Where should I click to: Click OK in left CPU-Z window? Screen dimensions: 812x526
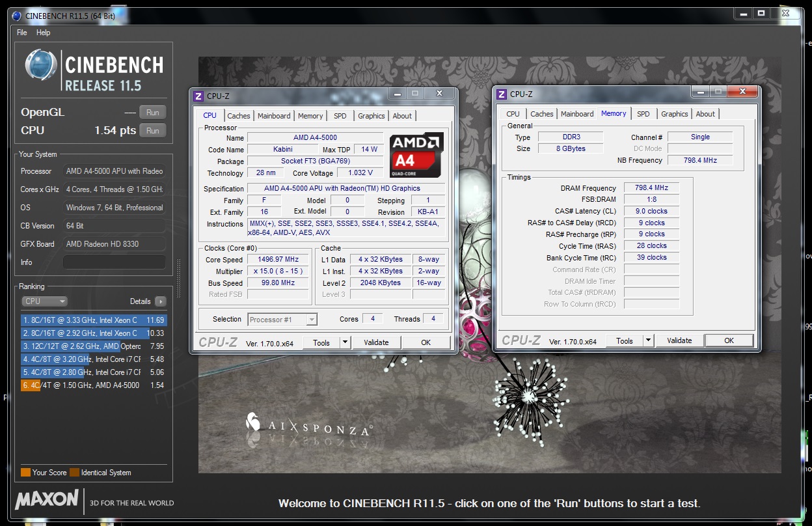pyautogui.click(x=426, y=342)
